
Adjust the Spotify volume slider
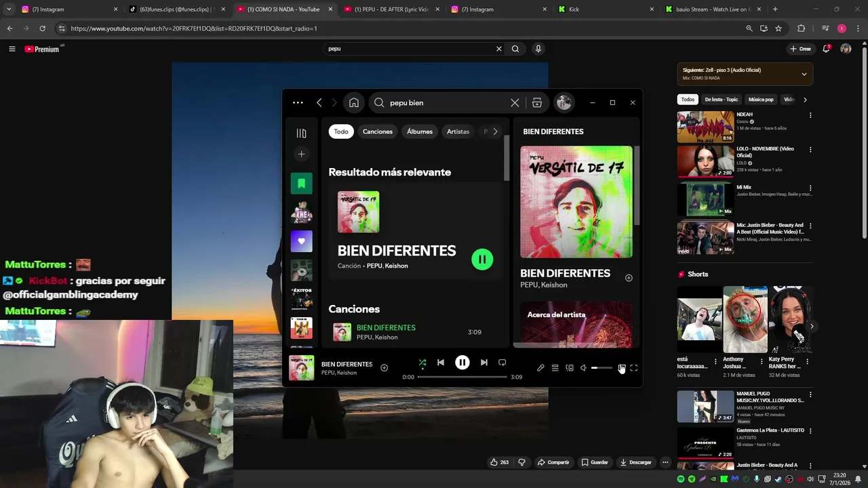click(601, 368)
